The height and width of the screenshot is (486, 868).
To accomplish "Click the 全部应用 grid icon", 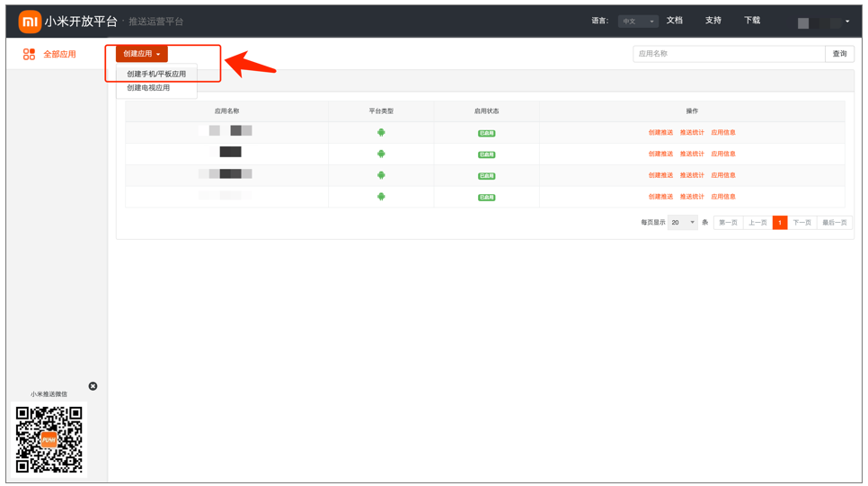I will point(29,55).
